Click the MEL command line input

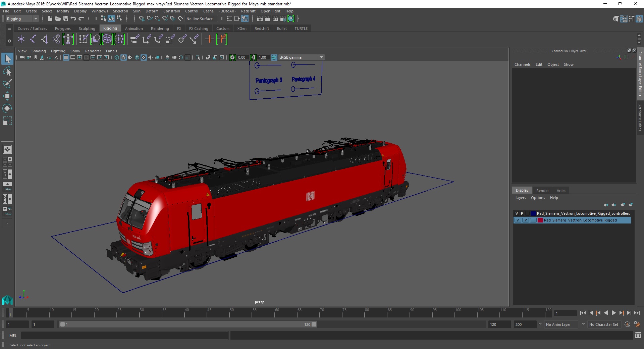[x=125, y=335]
